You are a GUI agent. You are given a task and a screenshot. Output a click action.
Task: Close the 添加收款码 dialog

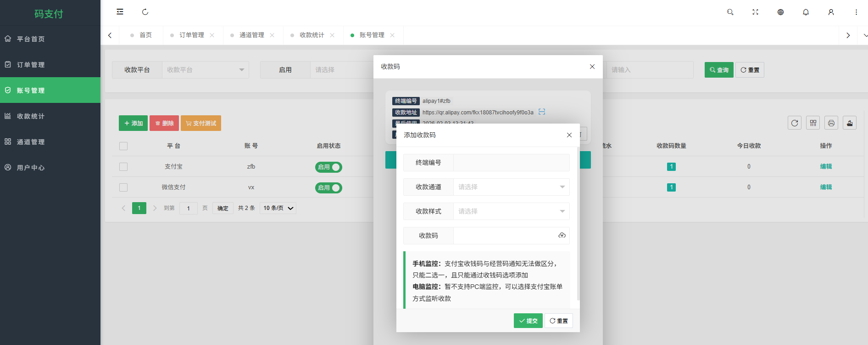point(569,135)
